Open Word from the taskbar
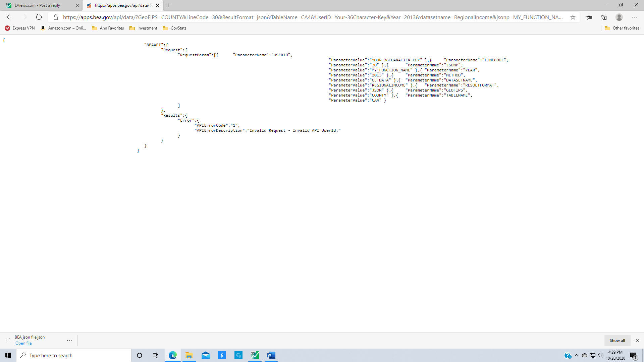Screen dimensions: 644x362 click(271, 355)
